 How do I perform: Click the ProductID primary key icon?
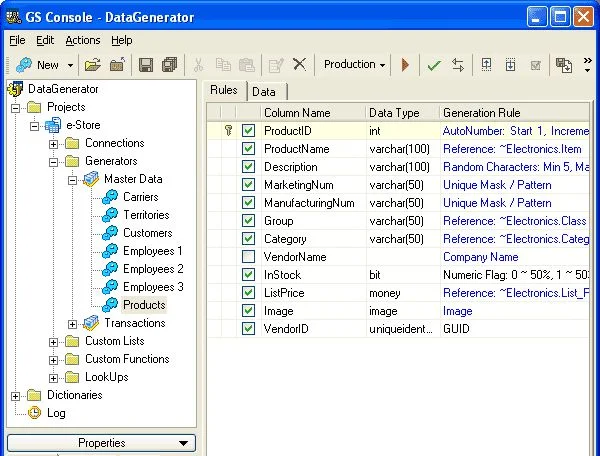(228, 131)
